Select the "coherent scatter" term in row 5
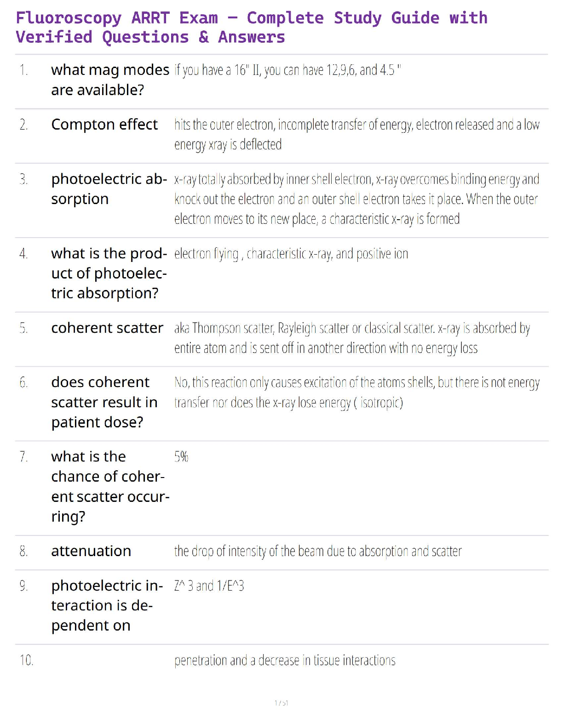Image resolution: width=563 pixels, height=728 pixels. coord(107,328)
